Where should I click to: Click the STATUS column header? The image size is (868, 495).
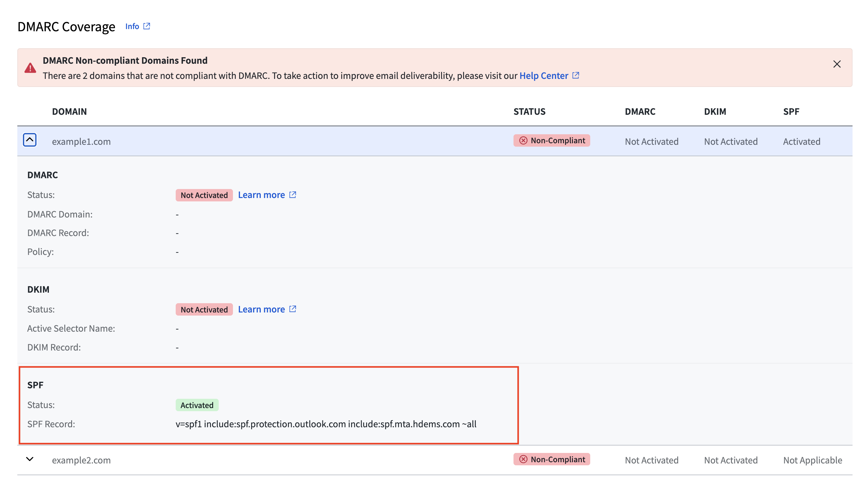pos(529,111)
